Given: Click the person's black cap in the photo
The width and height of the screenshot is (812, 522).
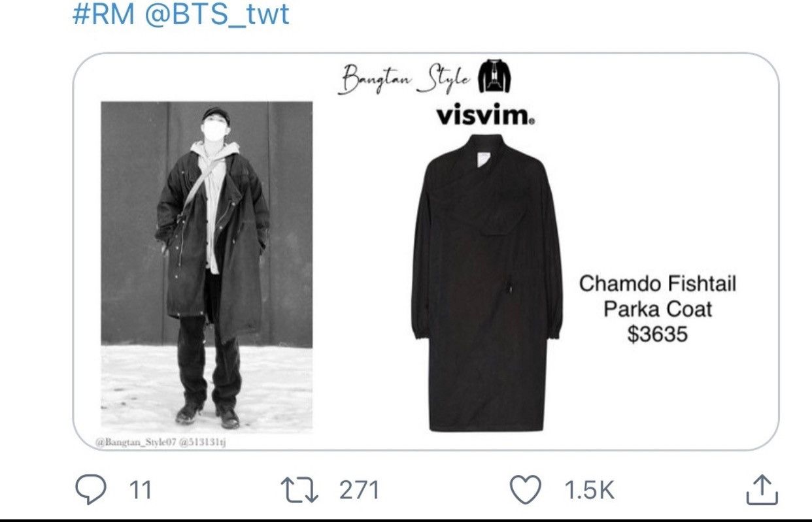Looking at the screenshot, I should click(x=216, y=115).
